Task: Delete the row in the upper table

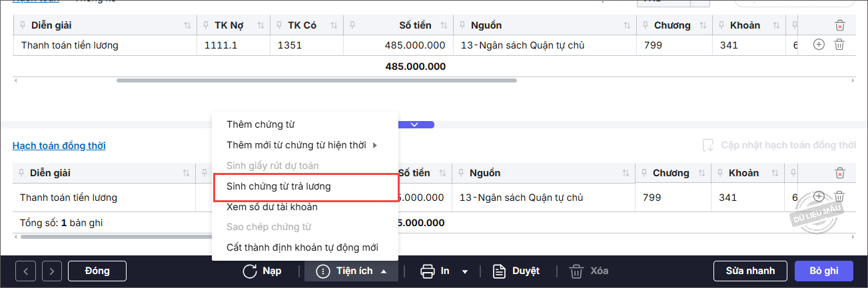Action: click(x=839, y=45)
